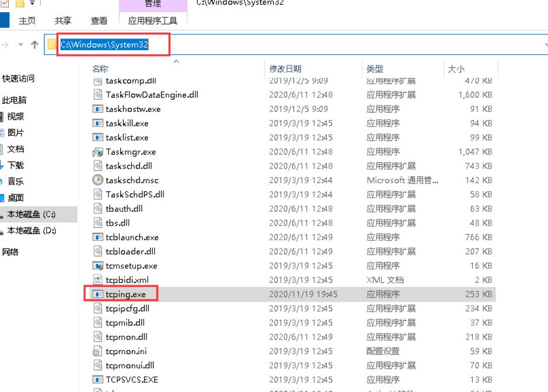Open the 下载 folder in sidebar
The height and width of the screenshot is (392, 548).
(15, 165)
